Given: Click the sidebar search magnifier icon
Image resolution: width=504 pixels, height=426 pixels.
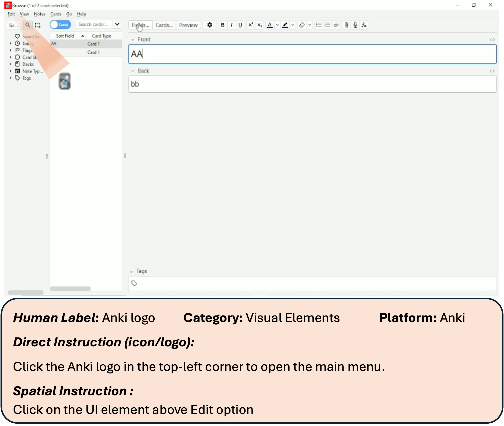Looking at the screenshot, I should [x=28, y=25].
